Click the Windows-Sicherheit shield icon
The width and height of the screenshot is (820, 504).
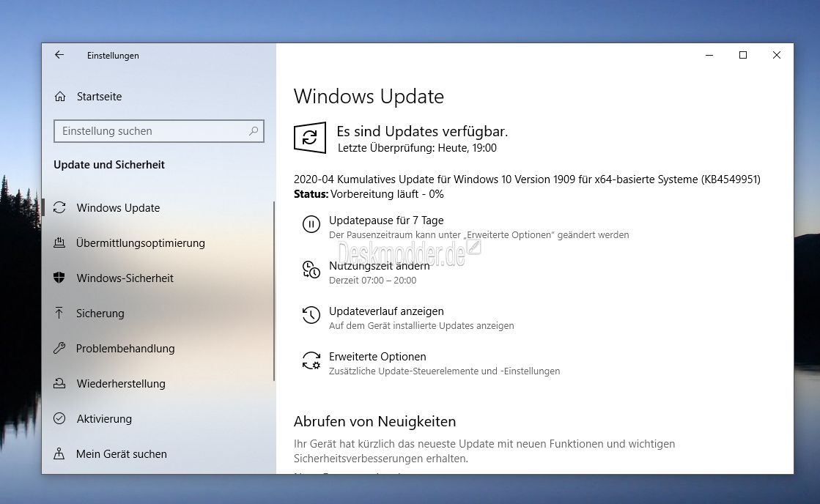[59, 278]
